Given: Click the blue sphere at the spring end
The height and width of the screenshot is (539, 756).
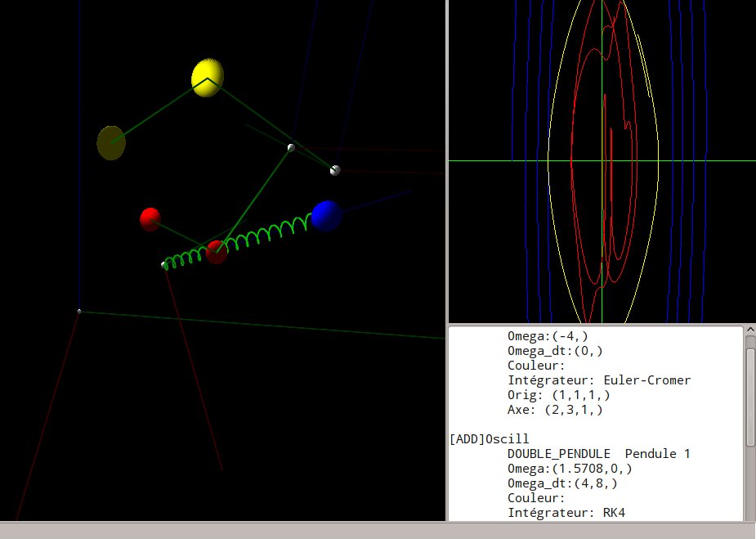Looking at the screenshot, I should (x=326, y=216).
